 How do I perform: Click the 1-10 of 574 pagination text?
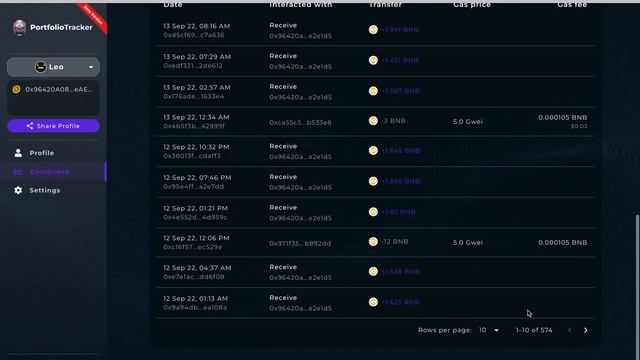[534, 330]
